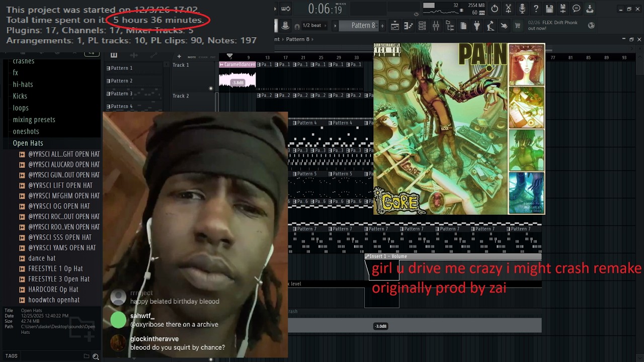Click the CPU and memory usage meter

coord(454,9)
